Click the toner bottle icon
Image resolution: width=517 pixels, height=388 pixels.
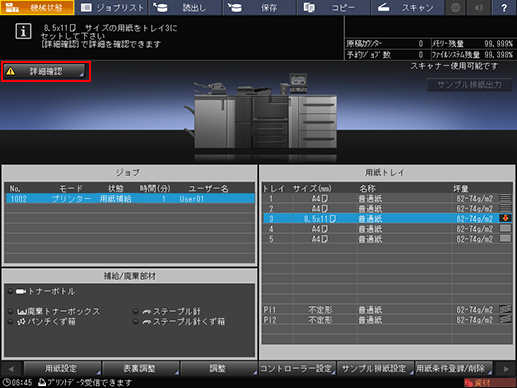point(21,292)
